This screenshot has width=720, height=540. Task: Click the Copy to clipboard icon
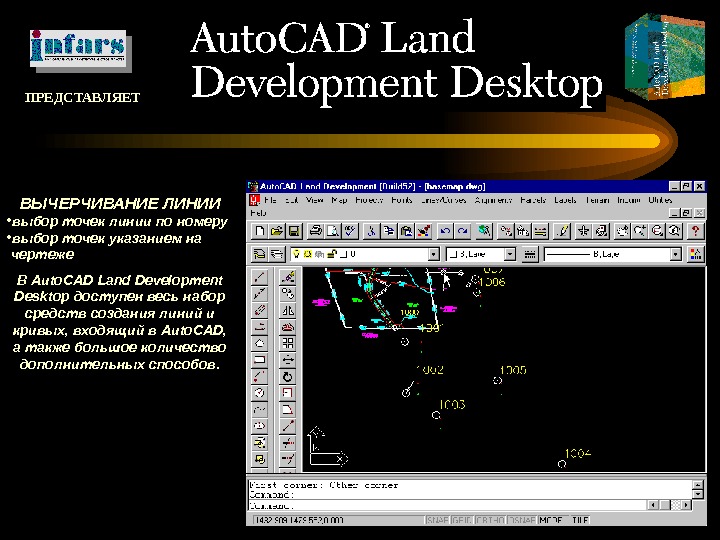[388, 231]
